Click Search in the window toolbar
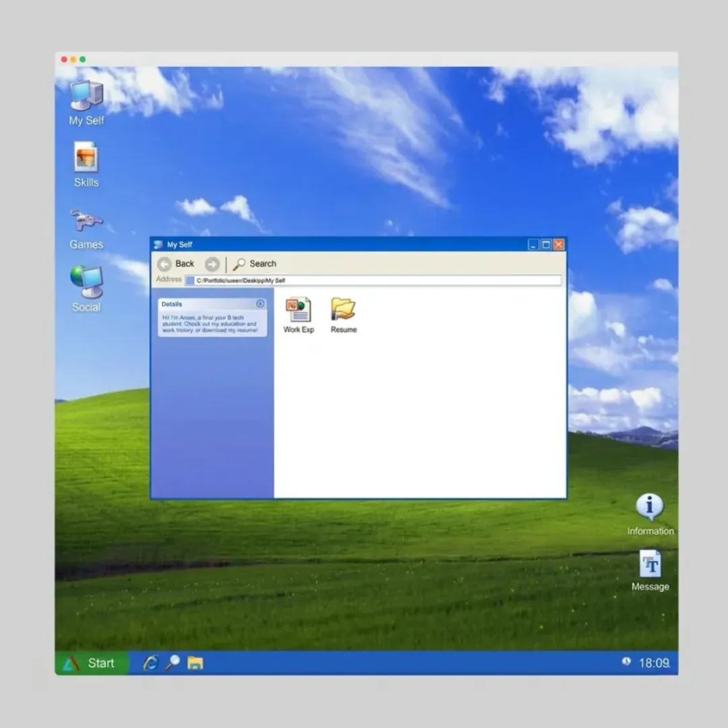Viewport: 728px width, 728px height. click(x=254, y=264)
